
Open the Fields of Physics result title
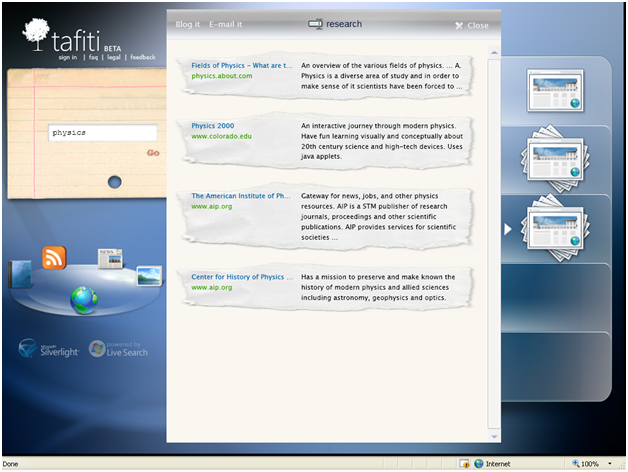pyautogui.click(x=242, y=65)
